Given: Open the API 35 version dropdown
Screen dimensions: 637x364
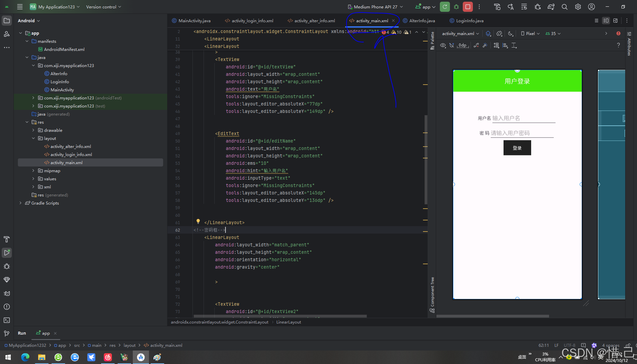Looking at the screenshot, I should [553, 33].
